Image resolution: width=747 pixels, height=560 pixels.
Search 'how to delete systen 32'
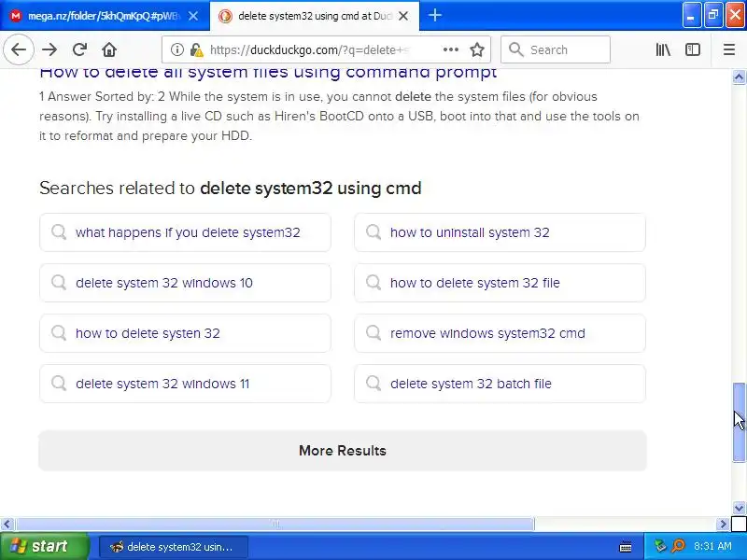click(x=185, y=333)
